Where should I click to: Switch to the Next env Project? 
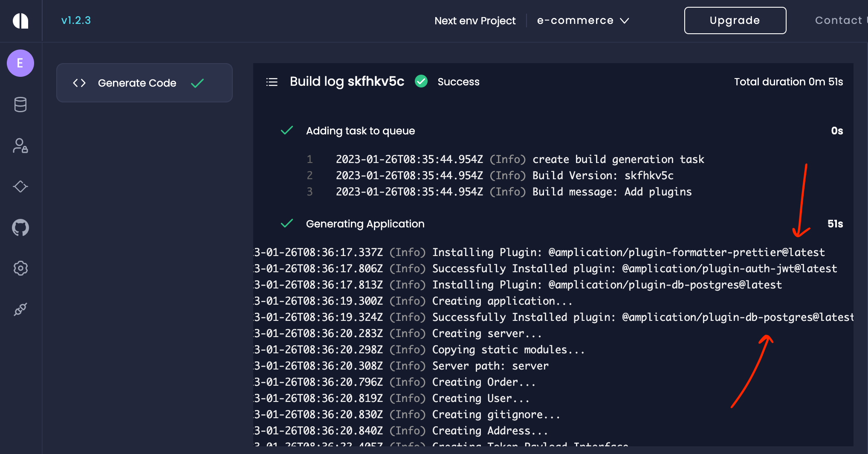click(475, 20)
